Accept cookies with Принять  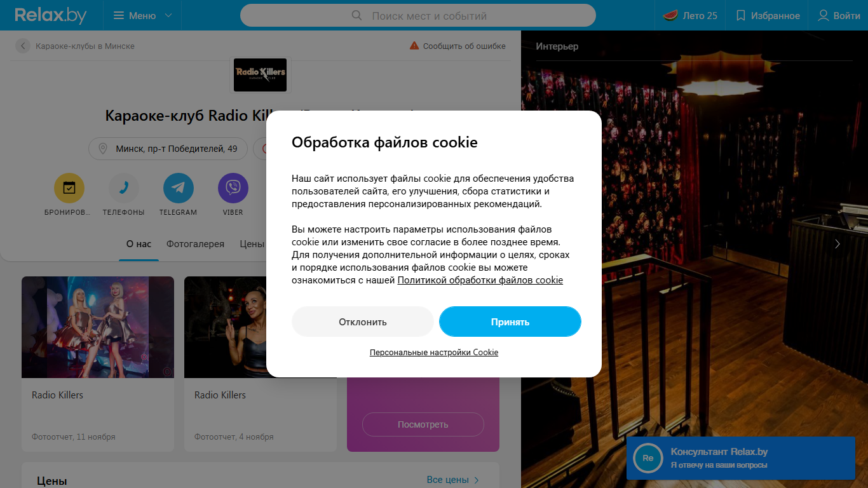pos(510,322)
